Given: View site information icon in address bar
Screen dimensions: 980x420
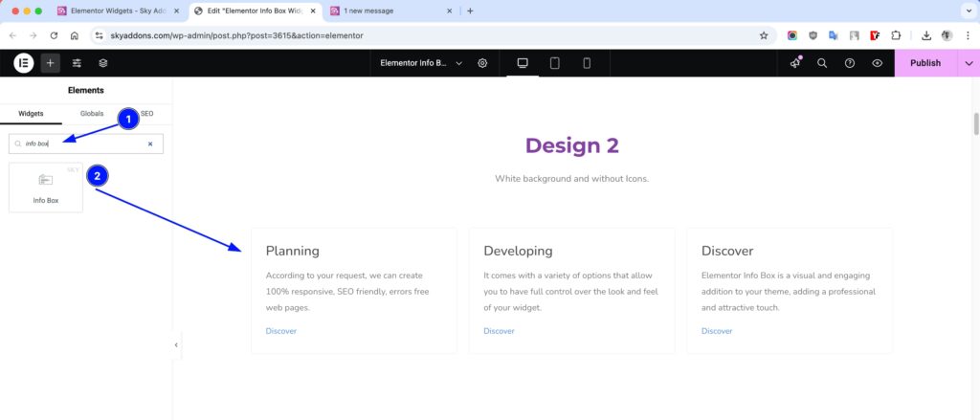Looking at the screenshot, I should click(99, 35).
